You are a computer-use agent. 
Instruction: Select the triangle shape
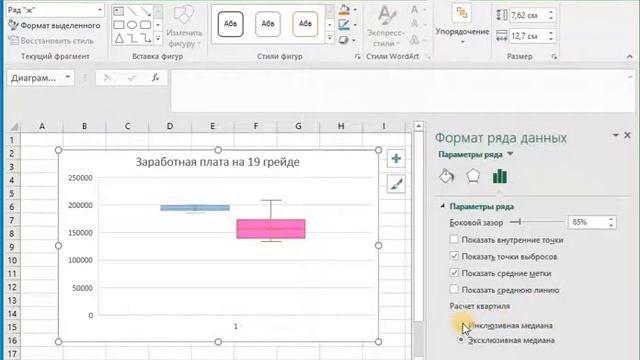119,38
